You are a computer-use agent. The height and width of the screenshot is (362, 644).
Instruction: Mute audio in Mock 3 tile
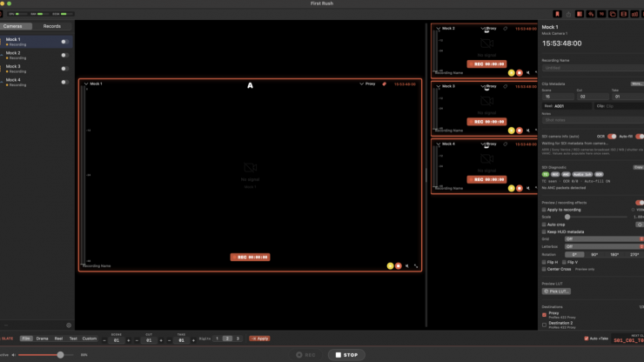(x=528, y=131)
